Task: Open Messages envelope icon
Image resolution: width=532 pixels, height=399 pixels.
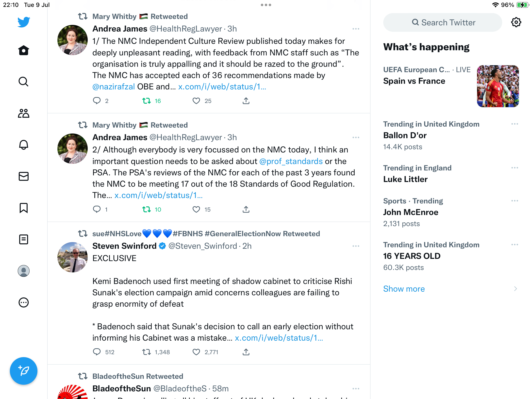Action: 24,176
